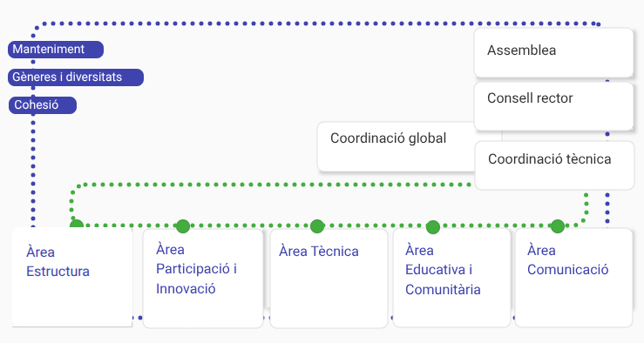
Task: Click green node above Àrea Tècnica
Action: click(x=317, y=226)
